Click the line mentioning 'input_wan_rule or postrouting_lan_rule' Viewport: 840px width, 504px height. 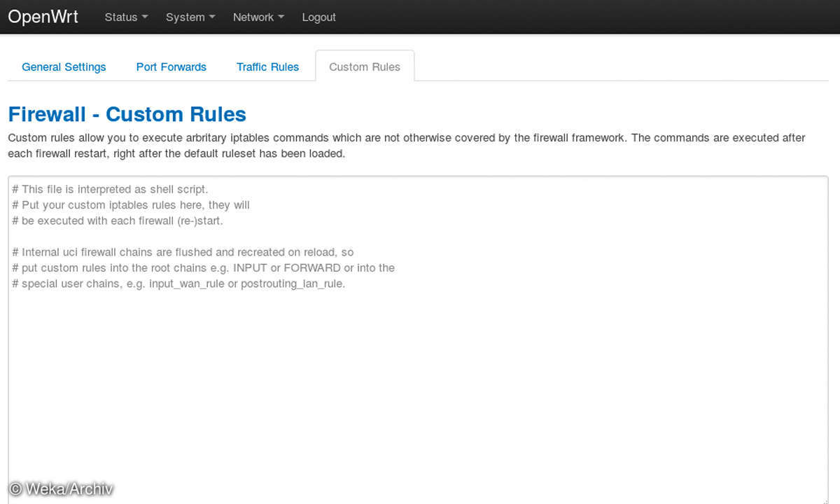click(x=178, y=283)
